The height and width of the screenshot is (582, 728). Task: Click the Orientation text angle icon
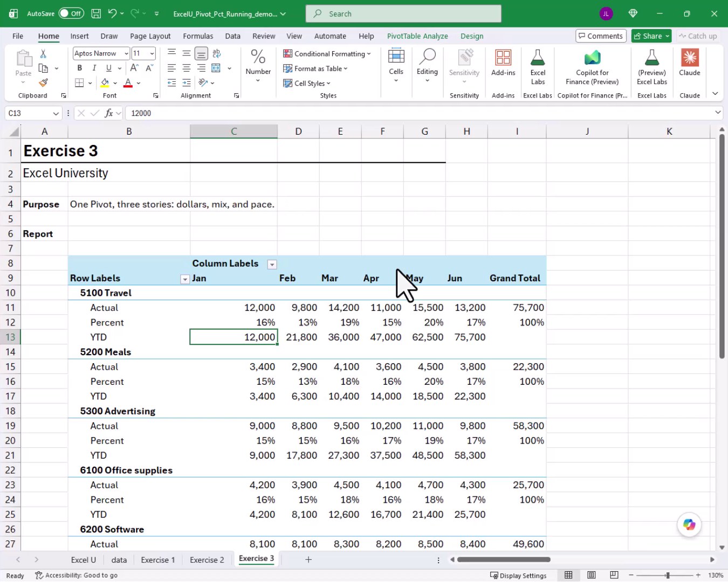pos(203,83)
